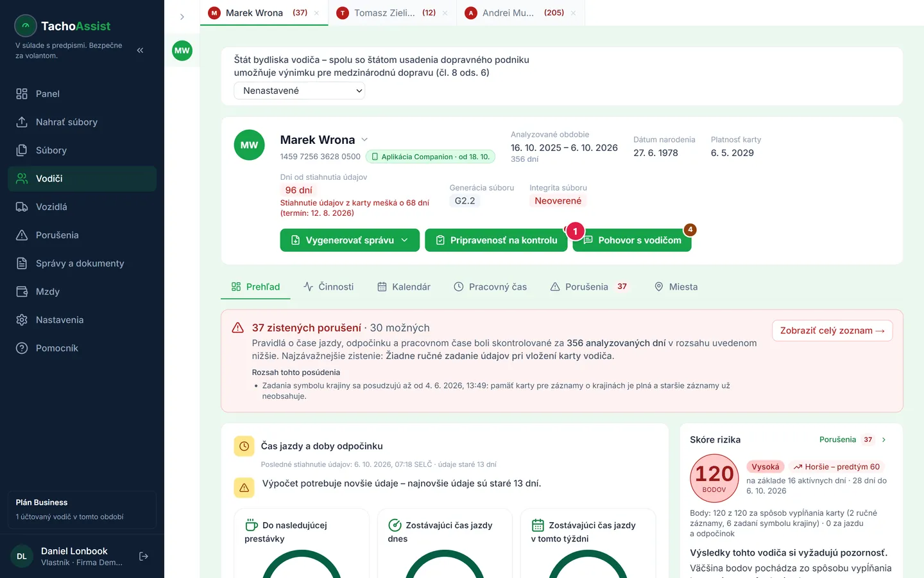Select Vodiči in the sidebar menu

point(82,179)
